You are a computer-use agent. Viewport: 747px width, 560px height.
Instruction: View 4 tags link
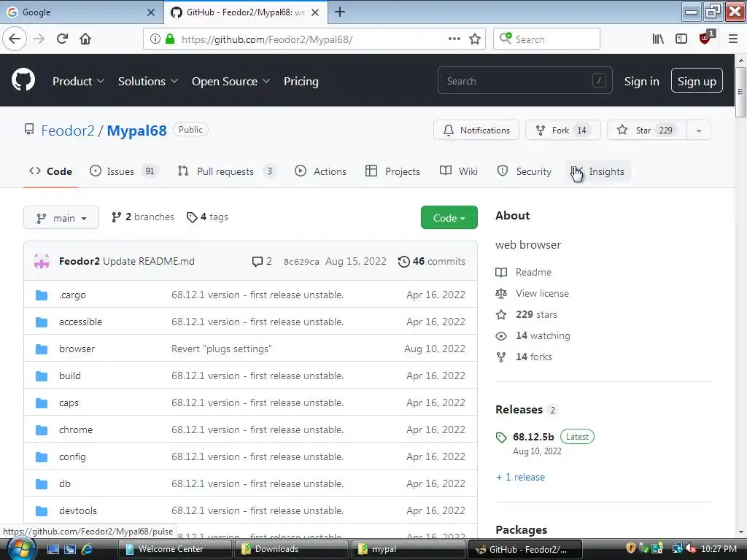tap(208, 217)
